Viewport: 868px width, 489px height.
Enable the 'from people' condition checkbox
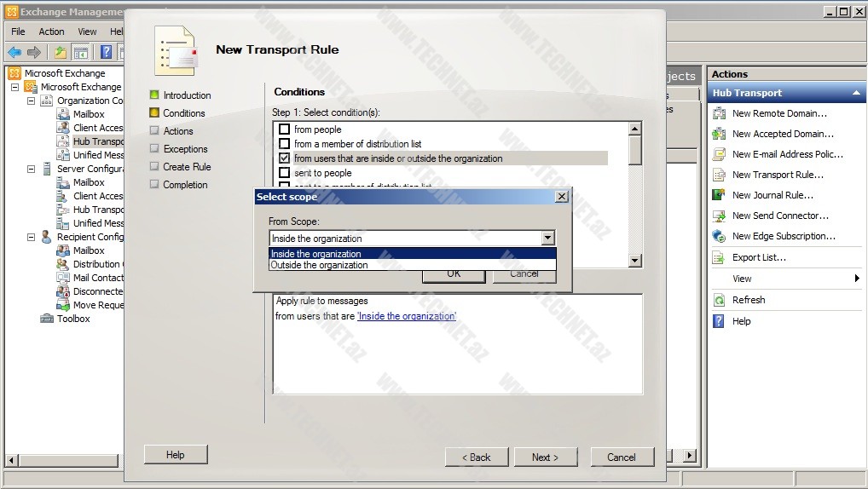[x=285, y=129]
